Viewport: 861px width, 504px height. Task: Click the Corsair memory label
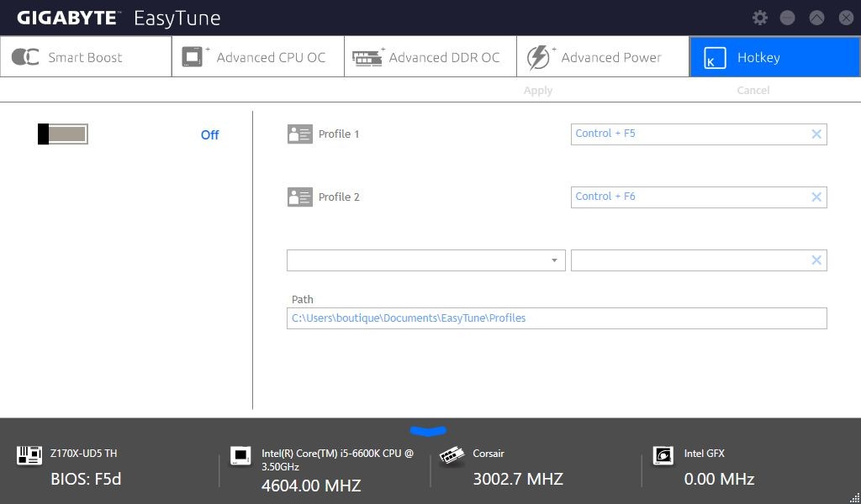tap(489, 454)
